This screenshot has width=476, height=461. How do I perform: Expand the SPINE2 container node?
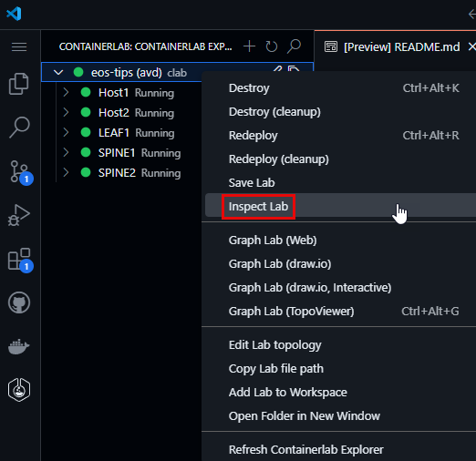pos(66,172)
